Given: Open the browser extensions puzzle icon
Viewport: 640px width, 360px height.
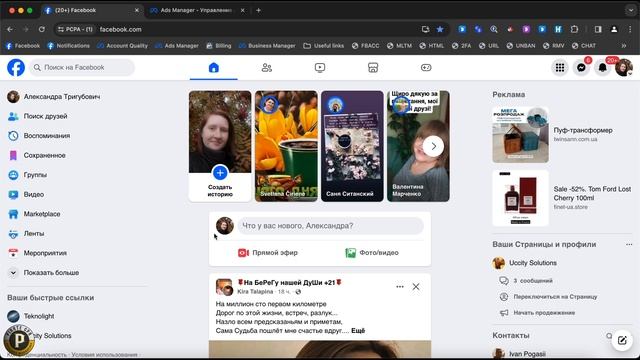Looking at the screenshot, I should point(574,29).
